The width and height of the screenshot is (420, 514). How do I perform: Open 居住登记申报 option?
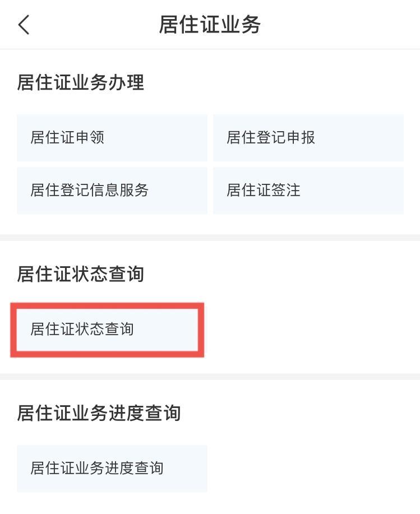(x=308, y=138)
